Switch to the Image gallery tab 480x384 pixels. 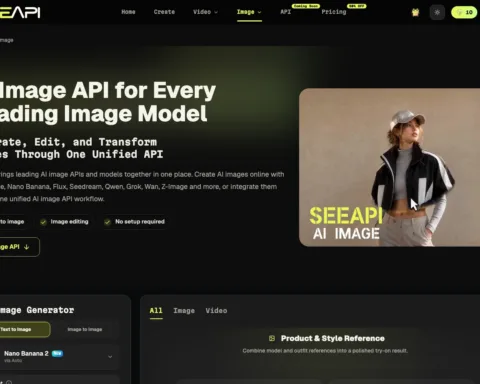184,311
